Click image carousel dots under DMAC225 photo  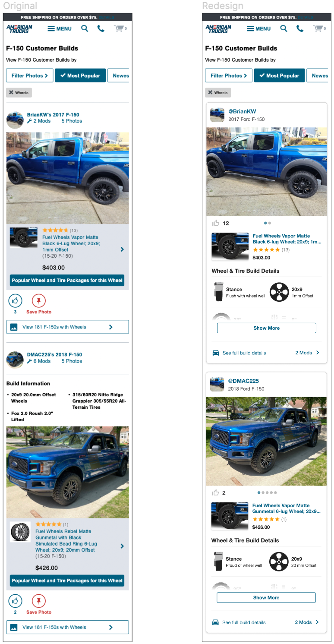click(x=267, y=492)
